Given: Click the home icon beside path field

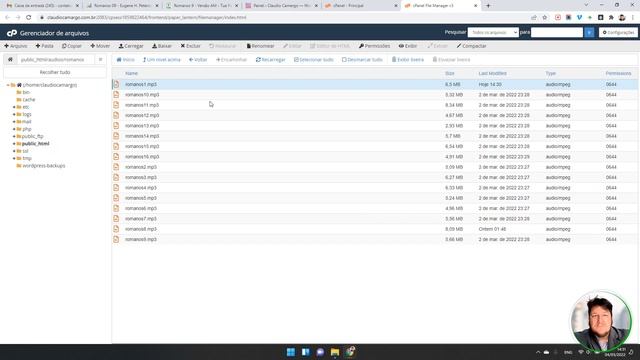Looking at the screenshot, I should 10,60.
